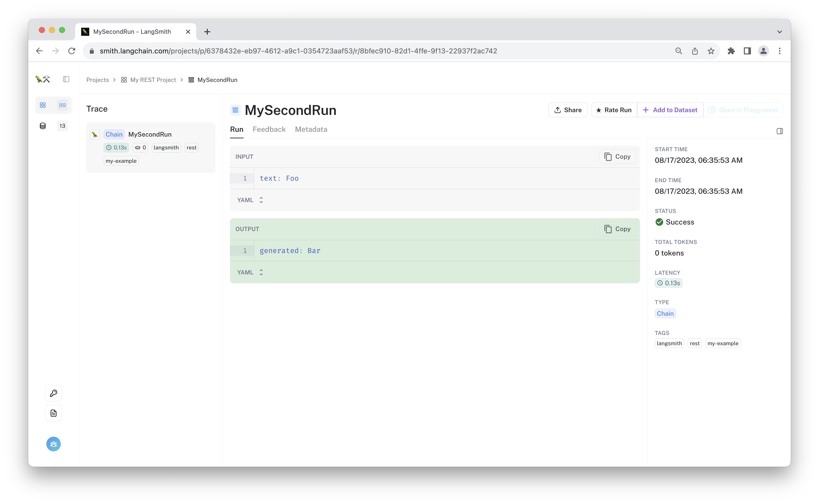Open the browser side panel icon
Screen dimensions: 819x504
pos(747,51)
